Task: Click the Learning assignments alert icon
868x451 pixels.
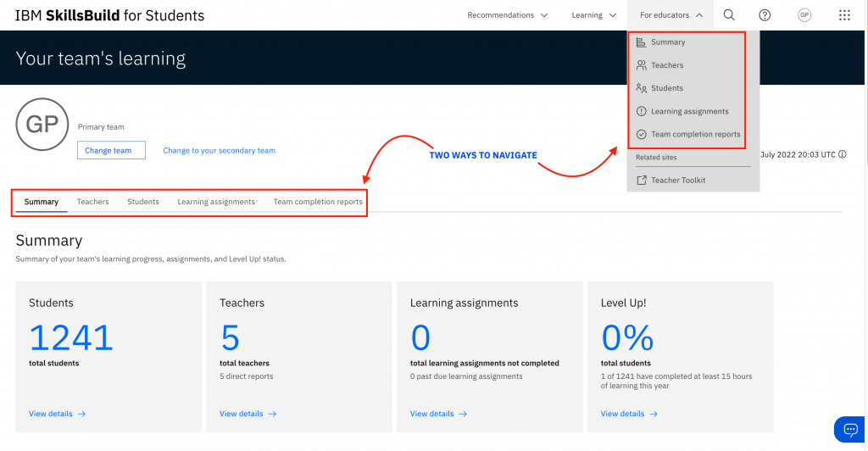Action: tap(641, 111)
